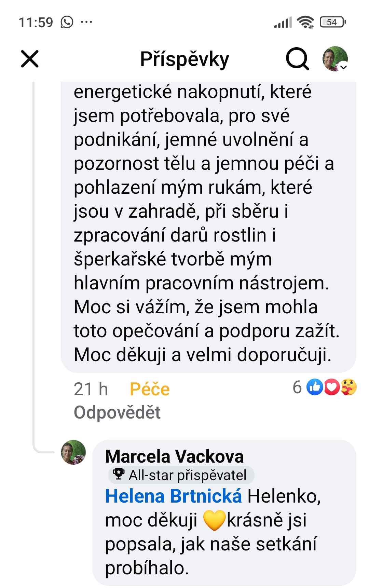This screenshot has width=369, height=588.
Task: Close the Příspěvky view with X
Action: [x=30, y=59]
